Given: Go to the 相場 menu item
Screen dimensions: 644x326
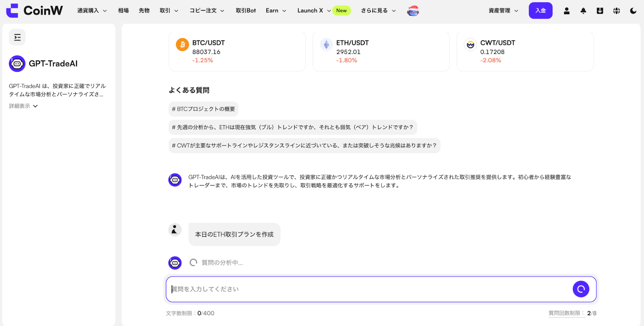Looking at the screenshot, I should [123, 10].
